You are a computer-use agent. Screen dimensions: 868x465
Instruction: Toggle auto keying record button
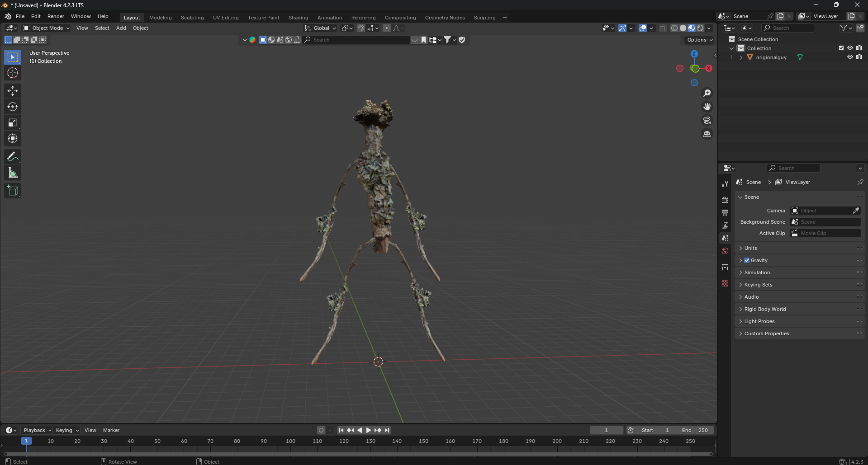(x=321, y=430)
